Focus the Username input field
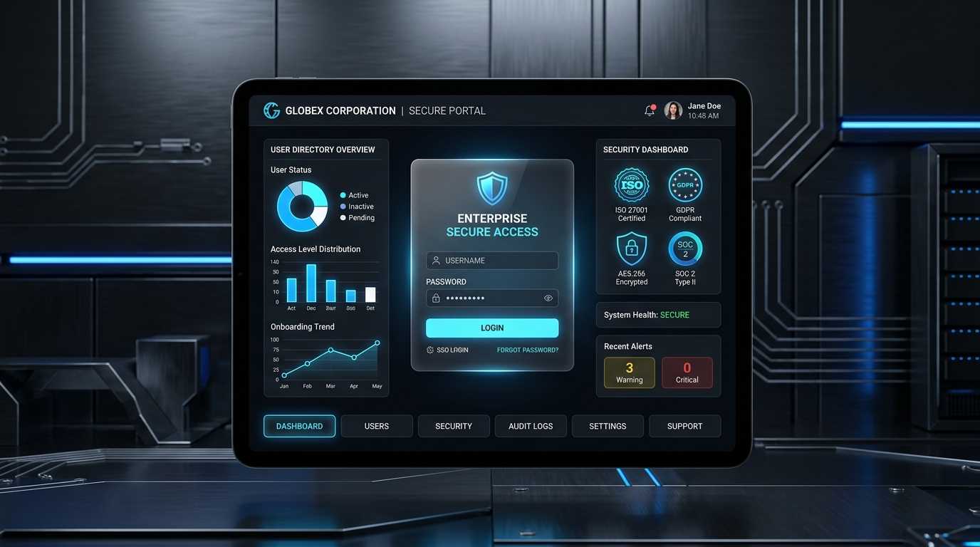 [492, 261]
